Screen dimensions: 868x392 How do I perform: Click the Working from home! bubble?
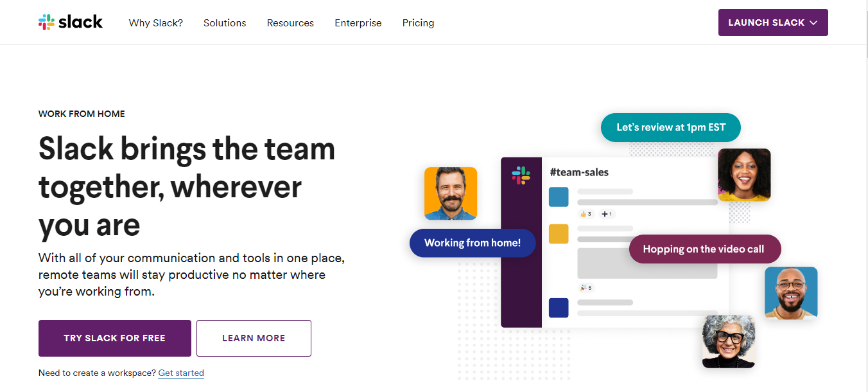473,243
